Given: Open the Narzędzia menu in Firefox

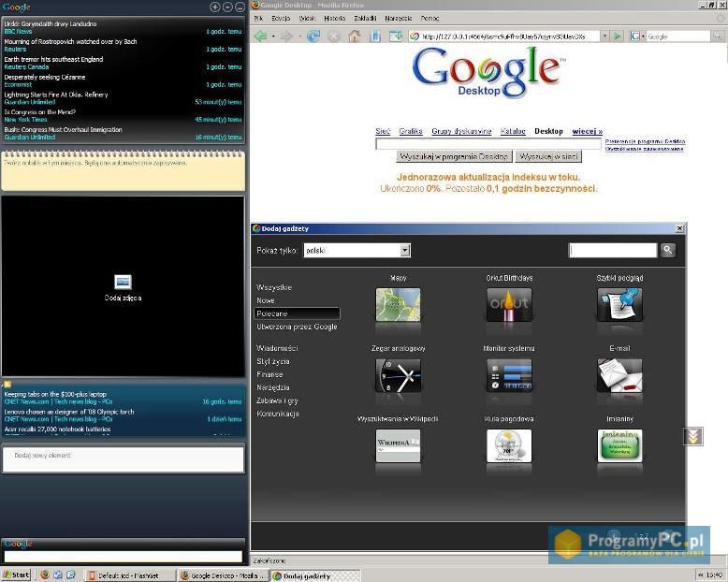Looking at the screenshot, I should [399, 18].
